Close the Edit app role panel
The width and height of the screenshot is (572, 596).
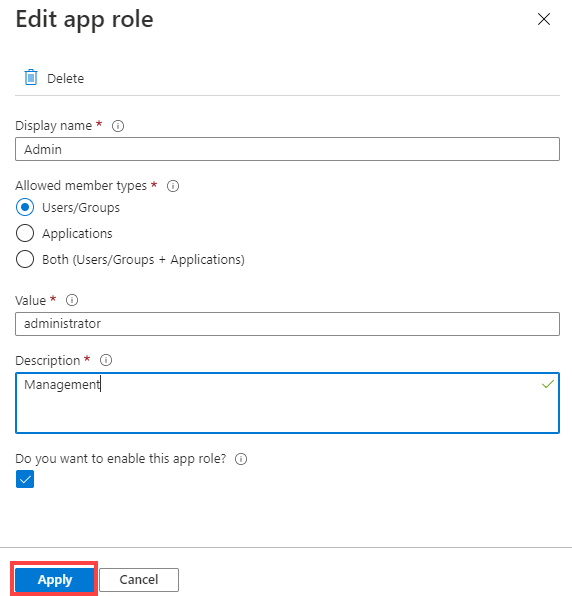544,19
